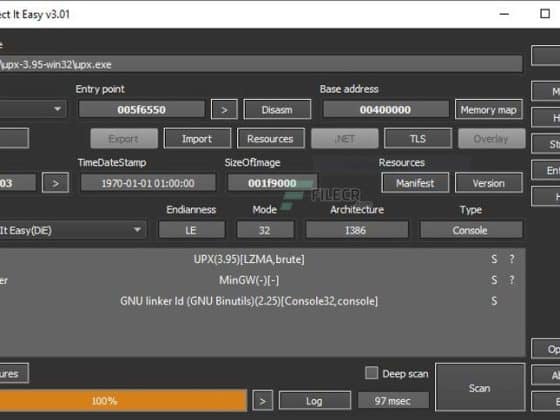
Task: Open the Disasm view
Action: coord(277,110)
